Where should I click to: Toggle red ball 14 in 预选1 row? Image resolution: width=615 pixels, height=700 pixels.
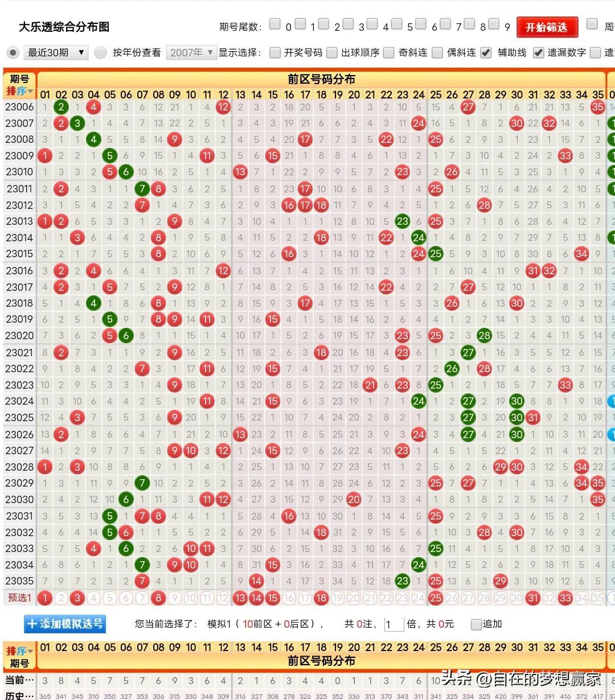click(x=256, y=598)
